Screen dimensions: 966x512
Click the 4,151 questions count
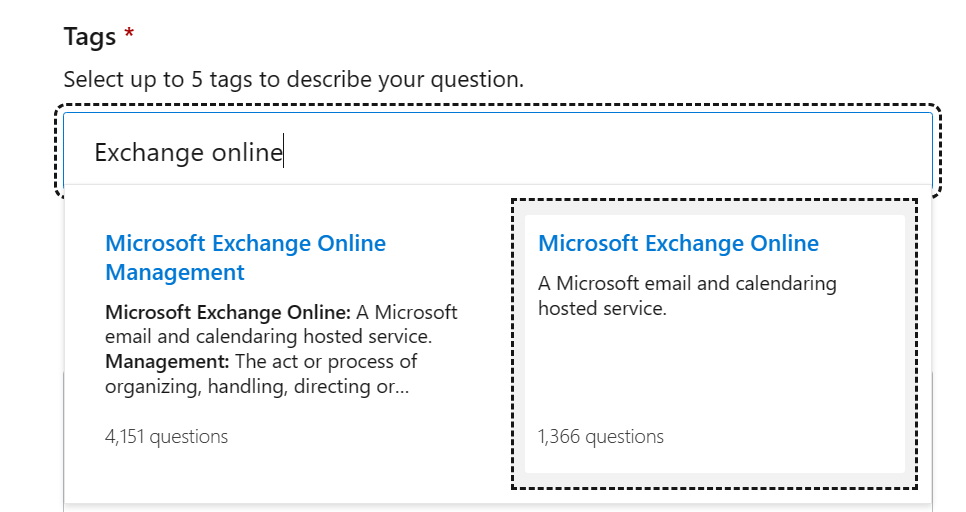pyautogui.click(x=166, y=437)
